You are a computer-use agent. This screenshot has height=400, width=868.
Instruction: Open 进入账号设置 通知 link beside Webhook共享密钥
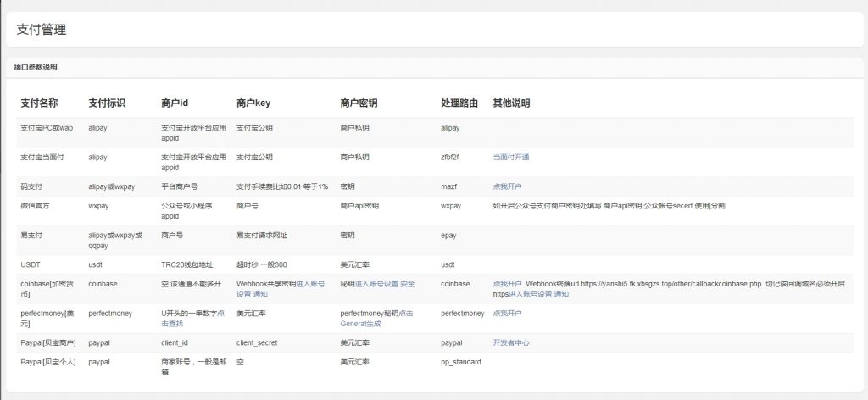pos(281,289)
